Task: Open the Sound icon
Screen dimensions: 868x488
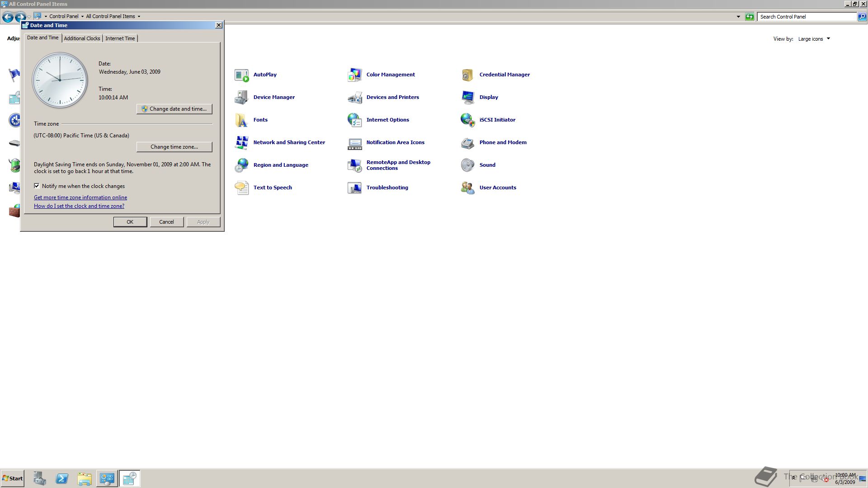Action: [x=468, y=165]
